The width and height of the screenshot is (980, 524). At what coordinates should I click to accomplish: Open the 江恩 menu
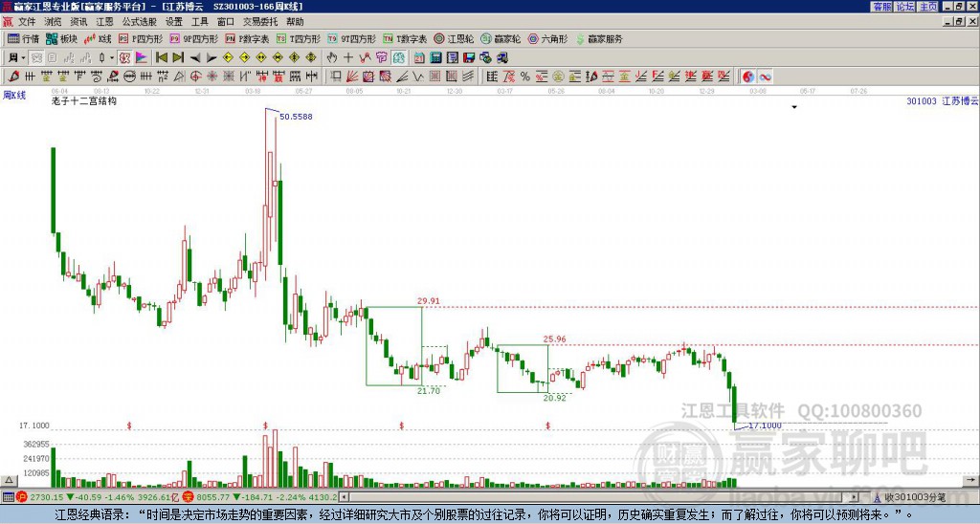(104, 22)
